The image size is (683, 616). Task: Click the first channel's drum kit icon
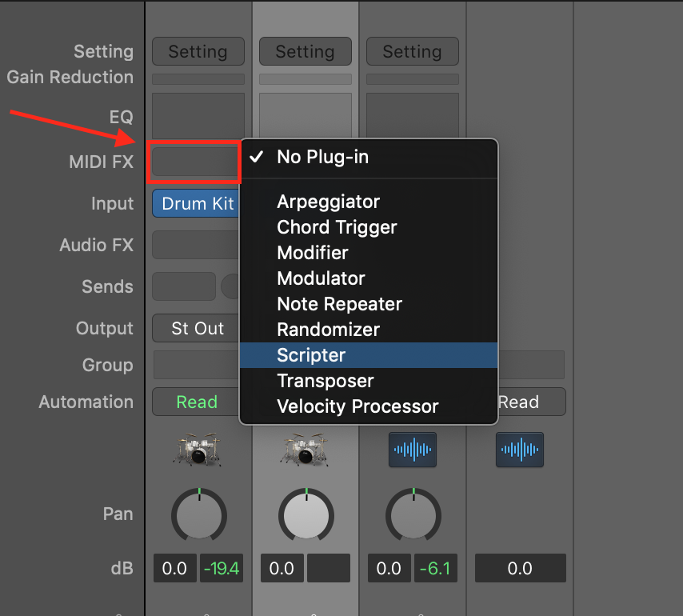tap(198, 450)
